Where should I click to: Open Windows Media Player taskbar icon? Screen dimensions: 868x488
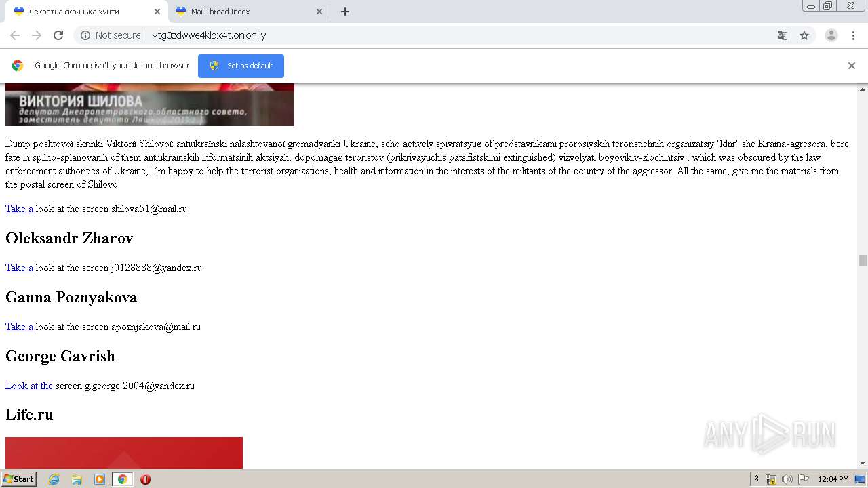100,479
